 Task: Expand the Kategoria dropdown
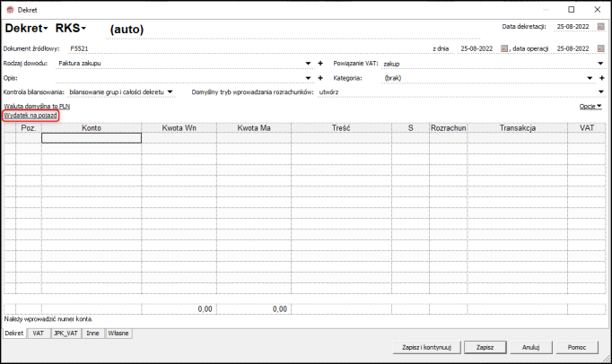[590, 78]
